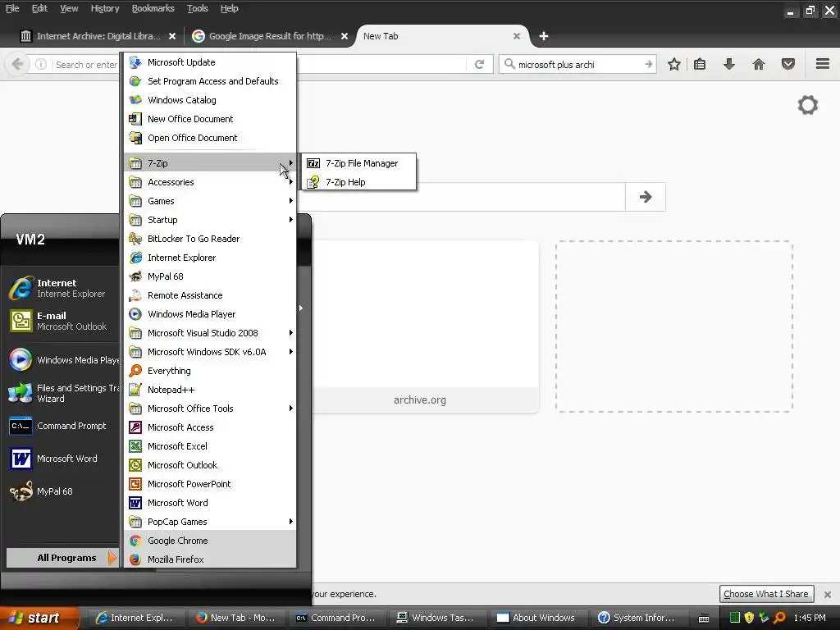Screen dimensions: 840x630
Task: Click the Firefox bookmark star icon
Action: pyautogui.click(x=674, y=64)
